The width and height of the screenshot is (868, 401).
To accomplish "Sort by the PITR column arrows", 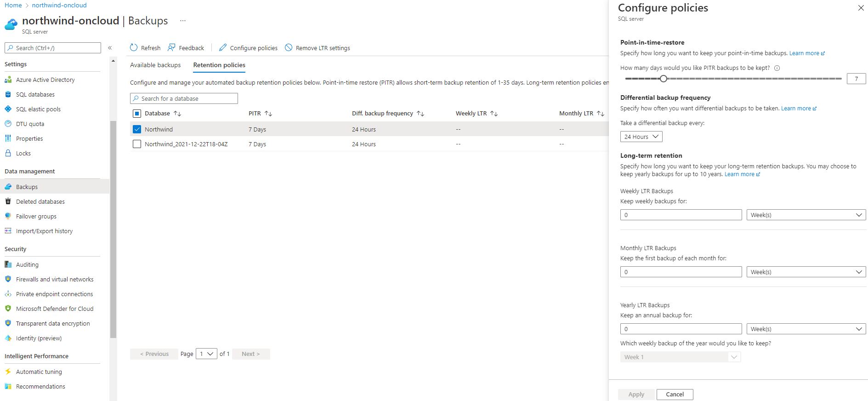I will [x=268, y=114].
